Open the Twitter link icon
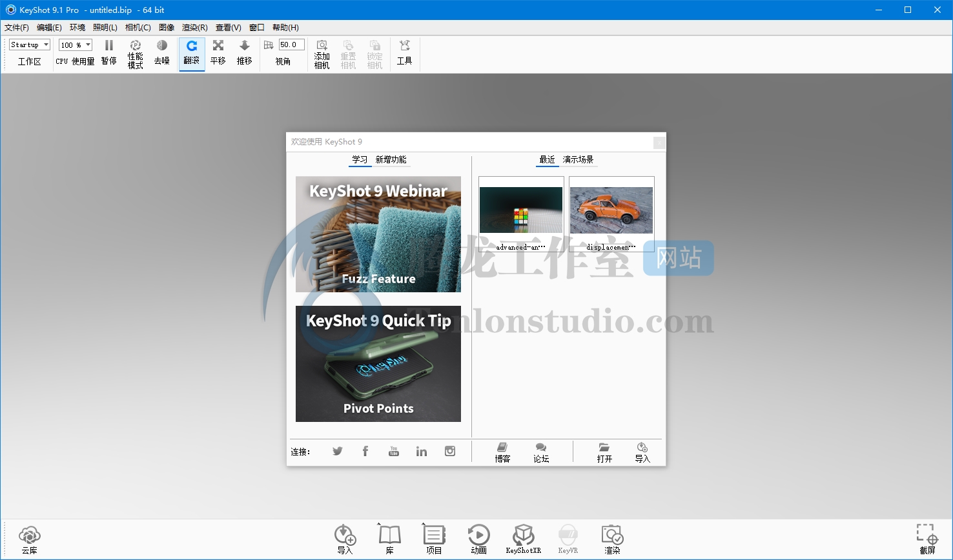This screenshot has width=953, height=560. pyautogui.click(x=338, y=451)
